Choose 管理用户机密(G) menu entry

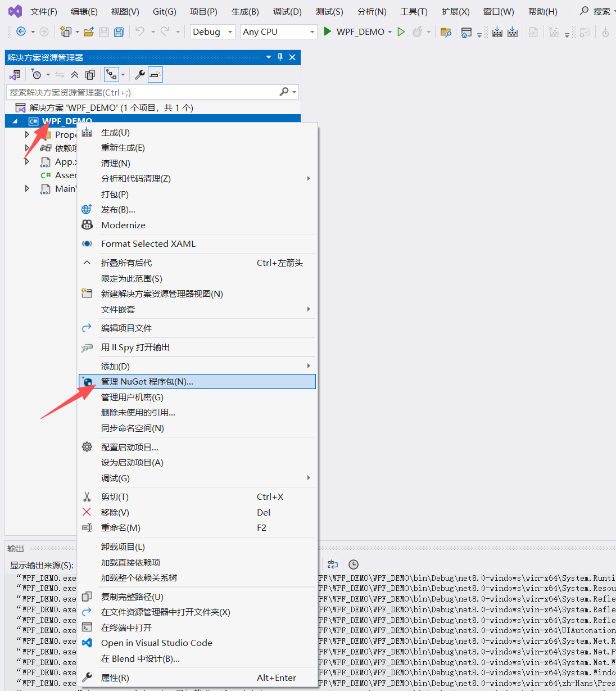pyautogui.click(x=197, y=398)
